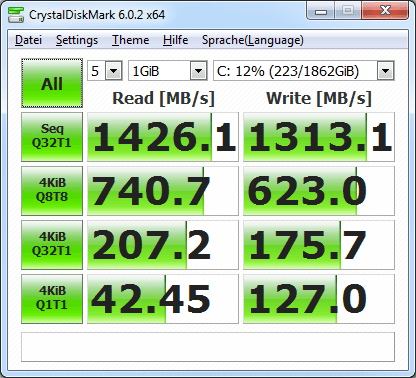Viewport: 416px width, 378px height.
Task: Click the 4KiB Q1T1 write result 127.0
Action: (x=319, y=299)
